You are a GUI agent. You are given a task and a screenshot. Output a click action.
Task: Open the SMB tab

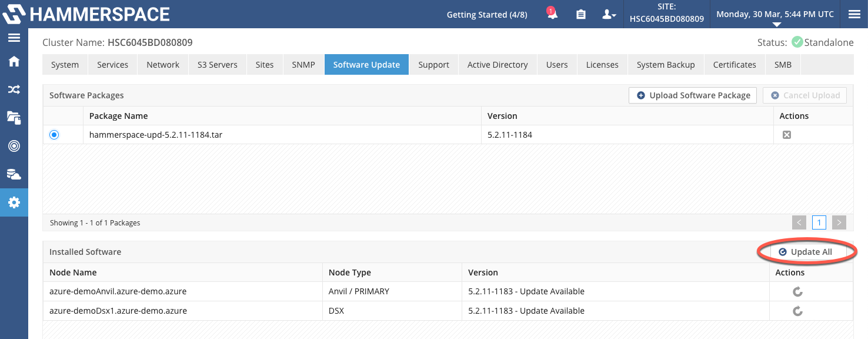point(783,65)
